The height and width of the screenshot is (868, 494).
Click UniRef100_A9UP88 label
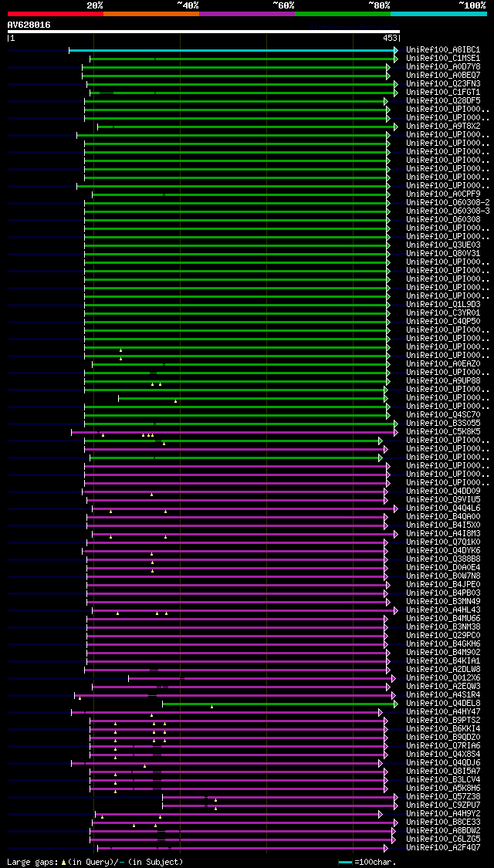point(443,381)
